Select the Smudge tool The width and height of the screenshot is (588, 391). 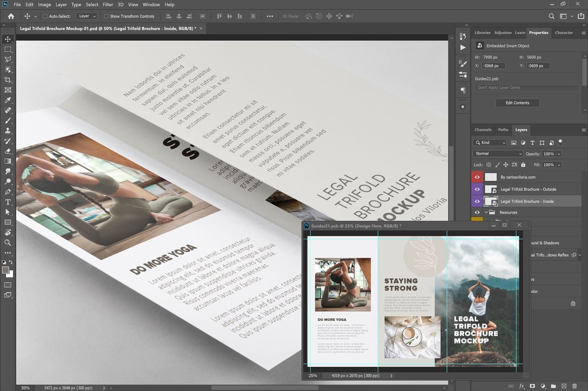click(8, 171)
